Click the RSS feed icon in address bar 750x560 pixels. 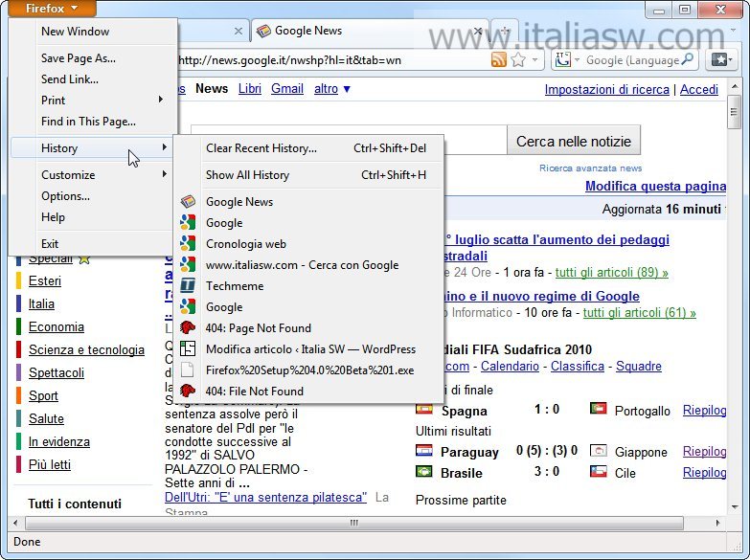[x=499, y=59]
